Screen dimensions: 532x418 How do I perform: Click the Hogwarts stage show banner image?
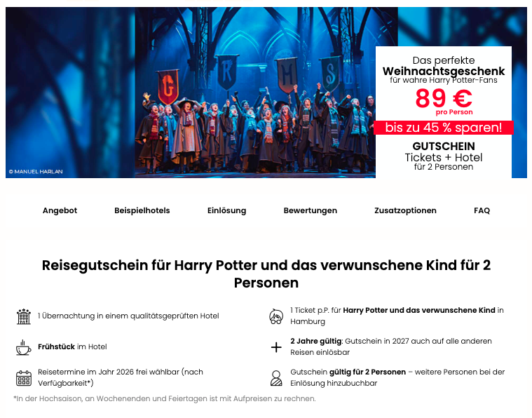[255, 93]
